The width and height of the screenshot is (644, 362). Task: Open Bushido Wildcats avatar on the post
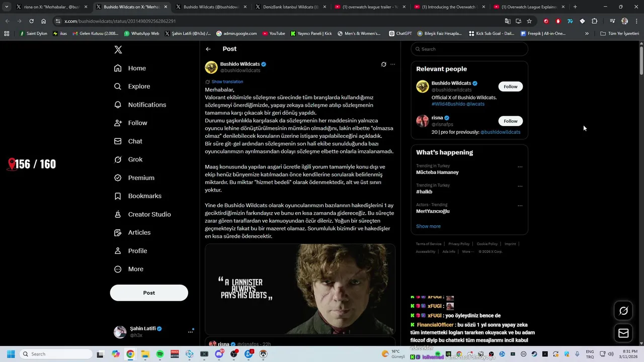(x=211, y=67)
